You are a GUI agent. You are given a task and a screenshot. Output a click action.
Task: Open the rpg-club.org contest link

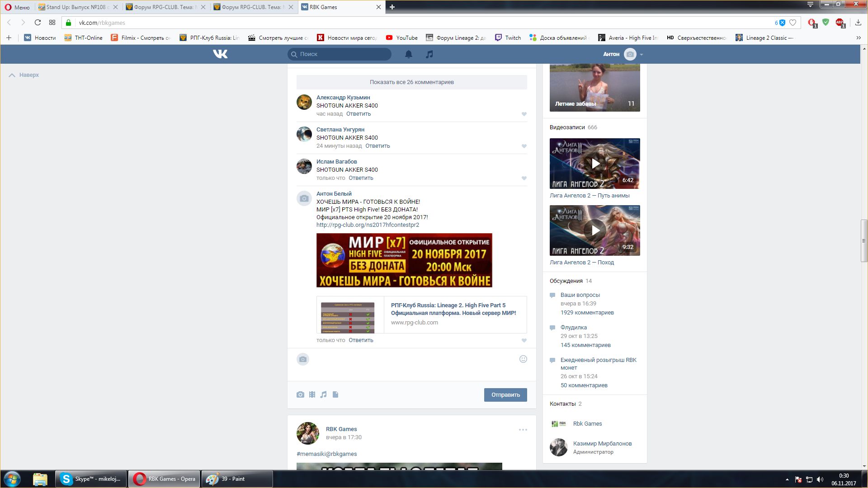tap(368, 225)
